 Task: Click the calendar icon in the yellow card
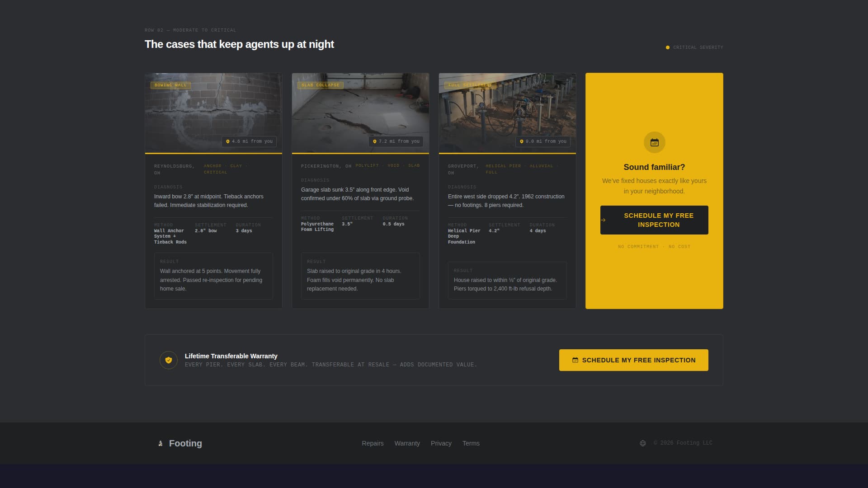(654, 142)
